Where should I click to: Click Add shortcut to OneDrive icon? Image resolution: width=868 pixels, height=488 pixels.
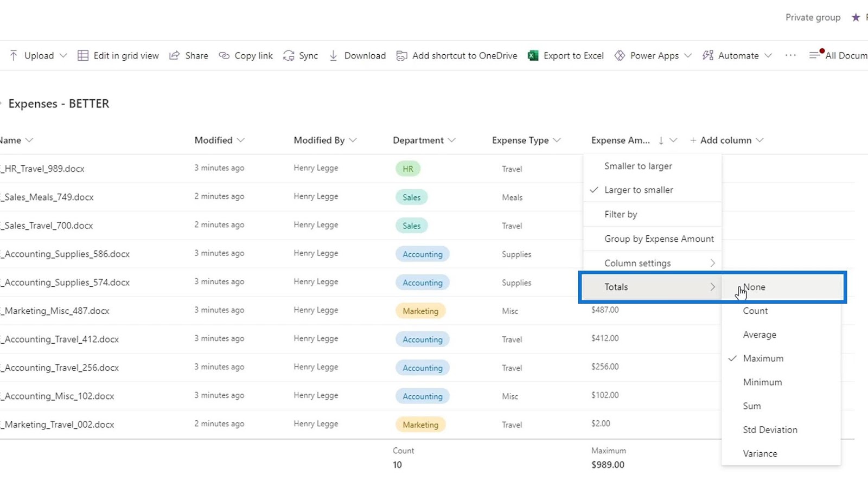tap(401, 55)
